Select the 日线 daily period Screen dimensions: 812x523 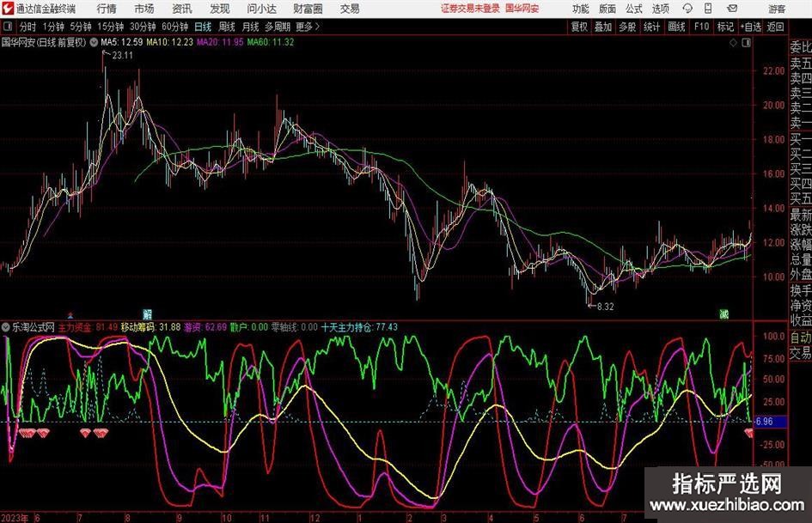(203, 27)
